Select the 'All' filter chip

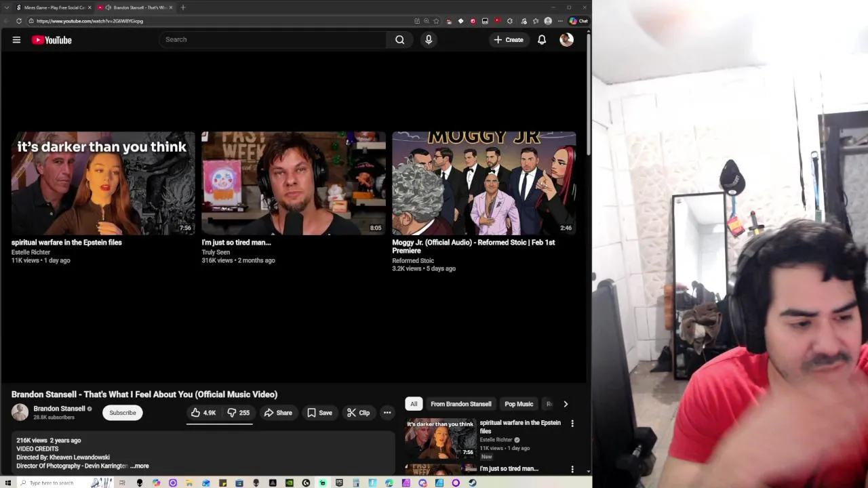(414, 404)
